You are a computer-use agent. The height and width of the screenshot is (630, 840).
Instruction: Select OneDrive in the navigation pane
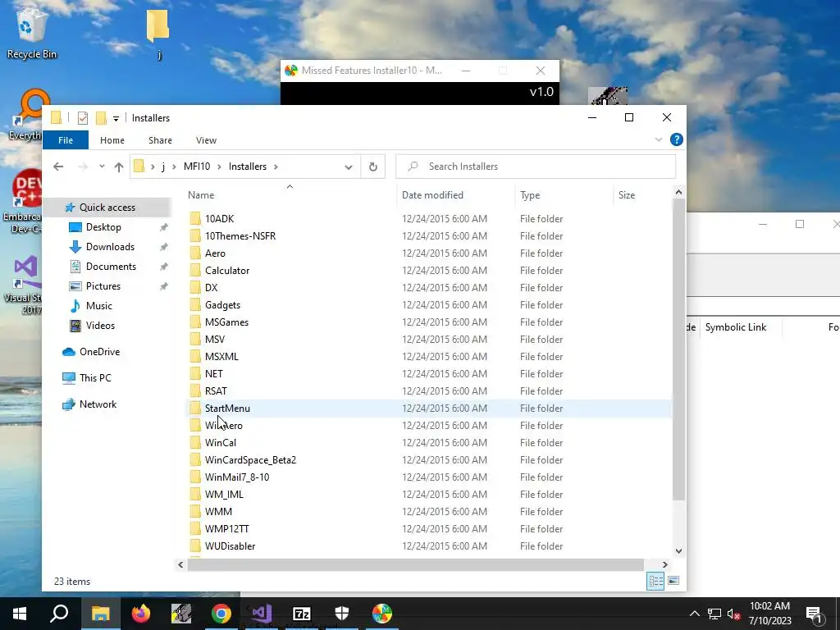click(x=99, y=352)
